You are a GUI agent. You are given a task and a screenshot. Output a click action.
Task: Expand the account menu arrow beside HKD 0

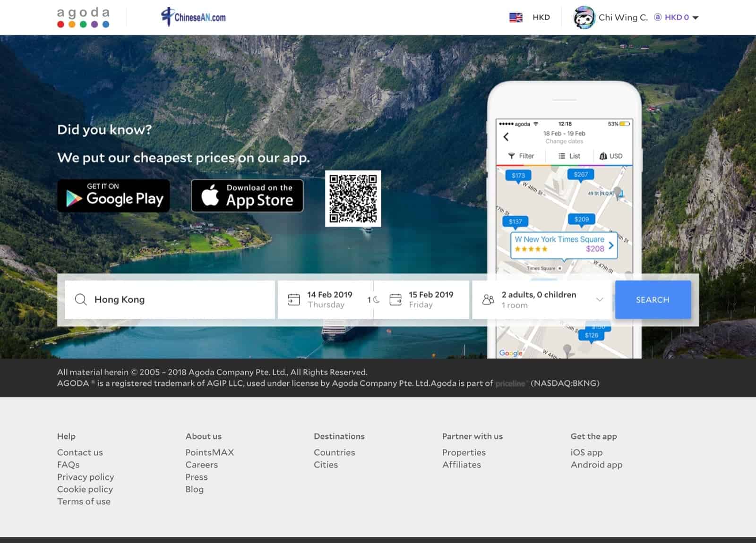(696, 18)
